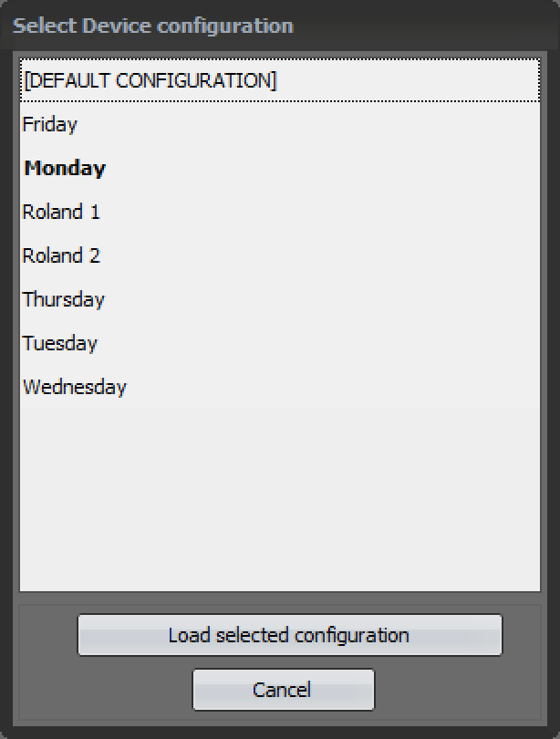The width and height of the screenshot is (560, 739).
Task: Click the empty list area below Wednesday
Action: [280, 500]
